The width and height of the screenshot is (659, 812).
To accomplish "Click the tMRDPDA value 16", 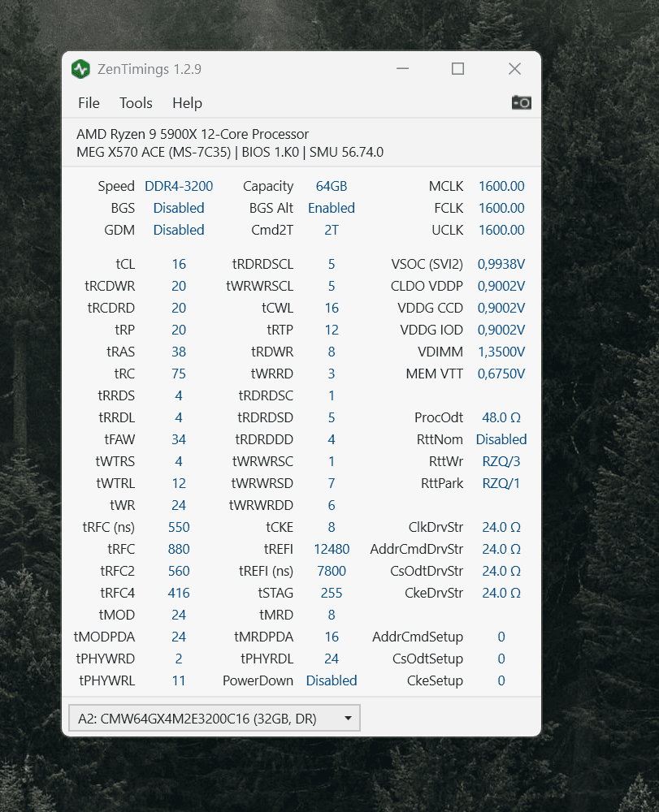I will point(332,637).
